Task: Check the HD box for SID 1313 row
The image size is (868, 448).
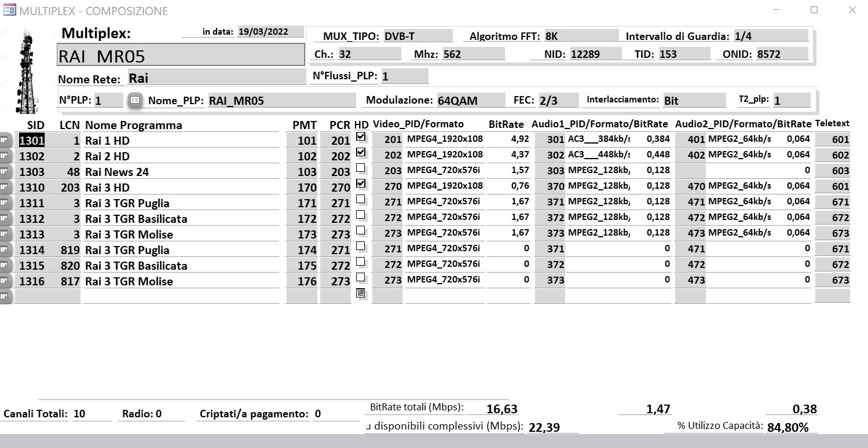Action: [x=361, y=230]
